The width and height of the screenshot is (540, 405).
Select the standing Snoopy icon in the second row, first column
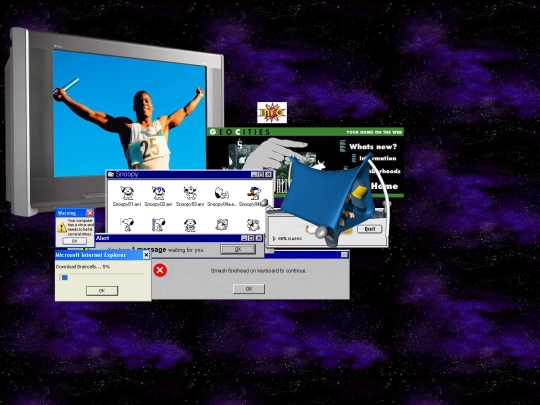click(127, 225)
